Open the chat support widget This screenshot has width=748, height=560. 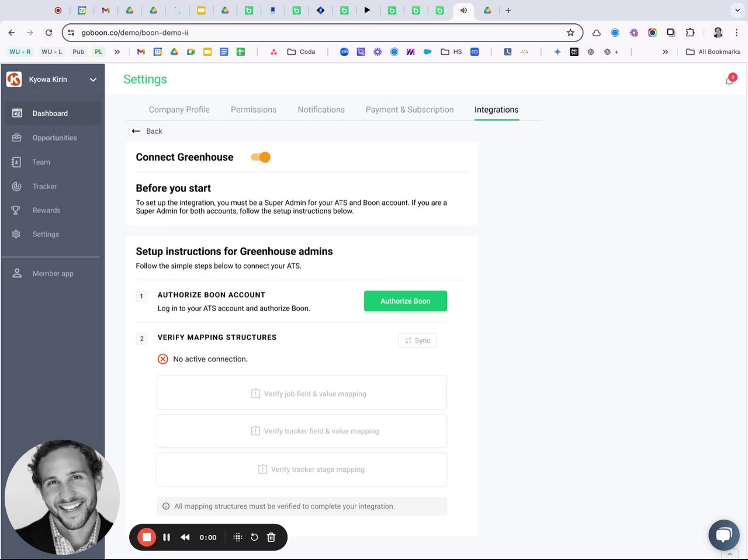(724, 535)
